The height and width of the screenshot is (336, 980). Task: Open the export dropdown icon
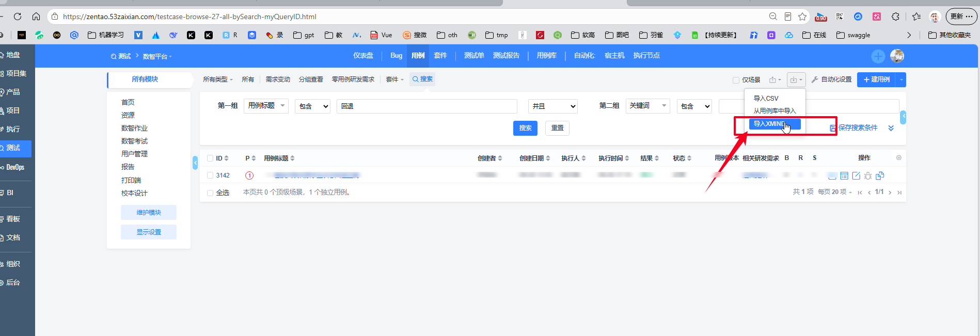click(x=775, y=79)
